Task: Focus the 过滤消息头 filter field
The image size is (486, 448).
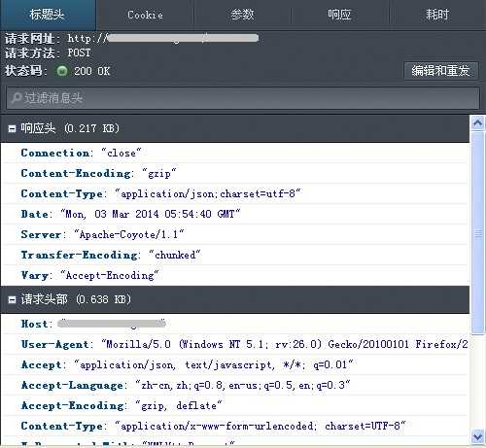Action: click(x=243, y=97)
